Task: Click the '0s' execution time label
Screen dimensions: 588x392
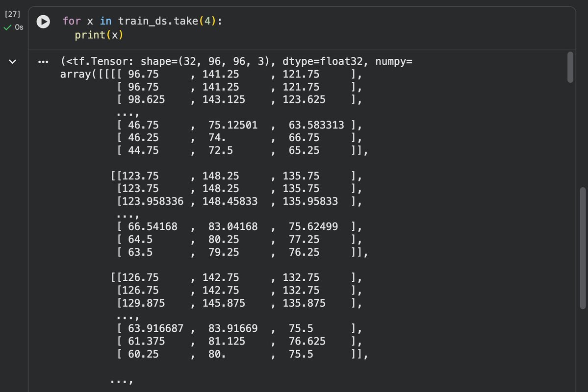Action: pos(19,27)
